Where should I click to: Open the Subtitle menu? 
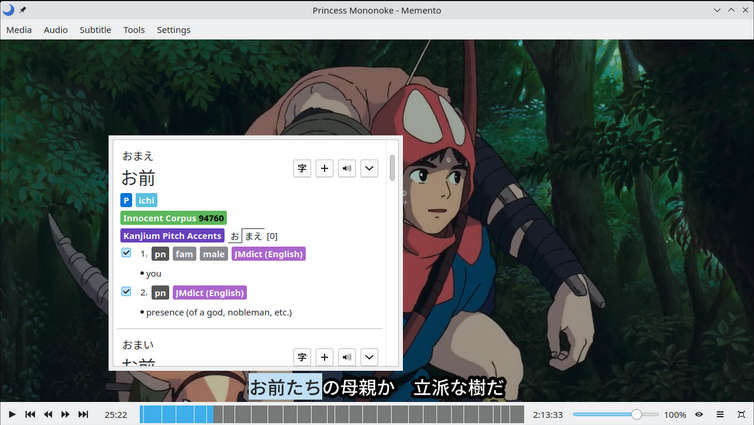tap(95, 30)
